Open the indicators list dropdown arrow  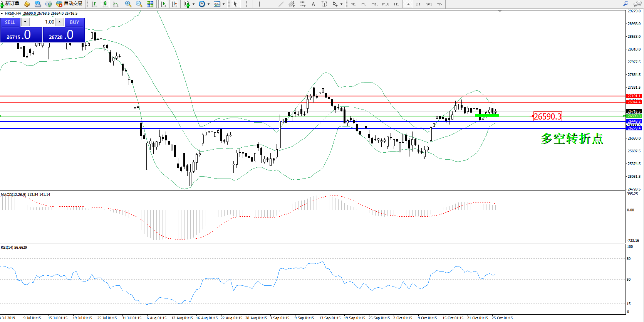193,4
